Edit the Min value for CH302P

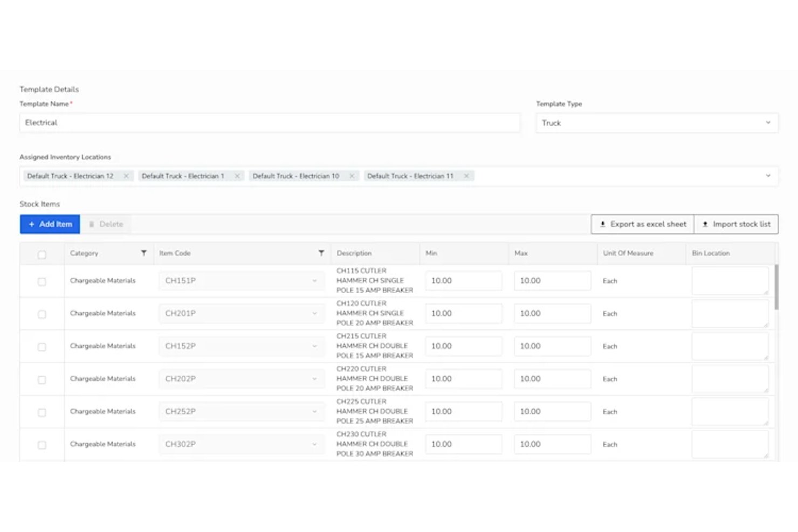464,444
